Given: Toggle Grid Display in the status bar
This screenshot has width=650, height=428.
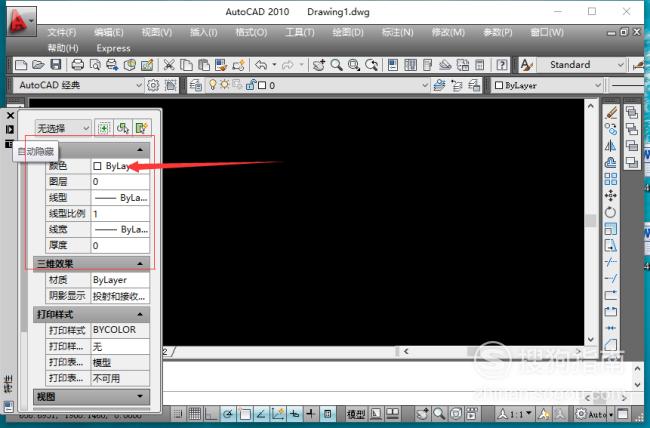Looking at the screenshot, I should click(x=194, y=413).
